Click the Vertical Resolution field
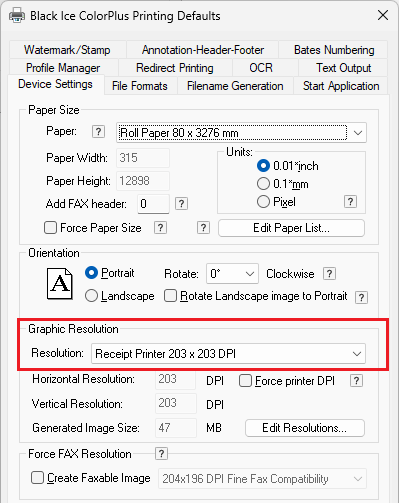Image resolution: width=399 pixels, height=503 pixels. click(x=176, y=403)
